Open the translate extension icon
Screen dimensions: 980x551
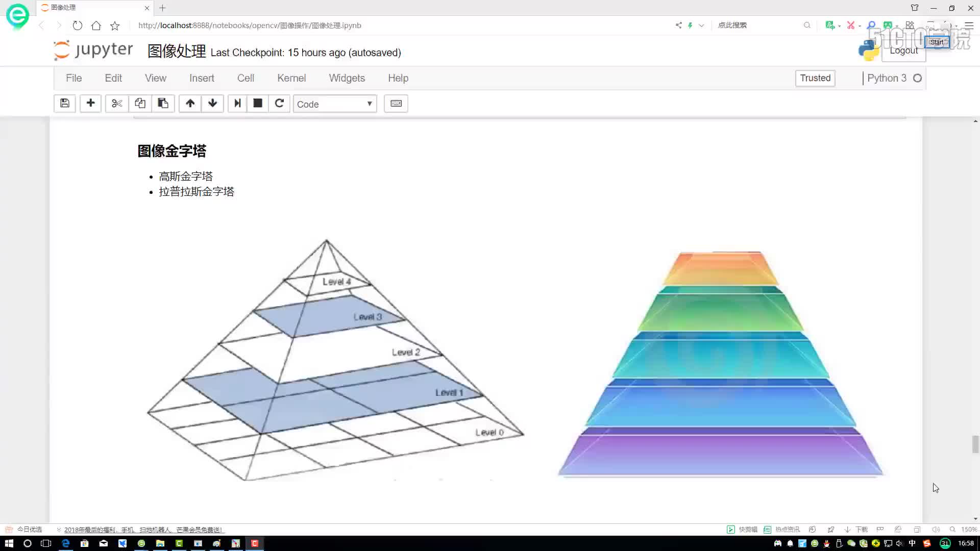coord(830,25)
